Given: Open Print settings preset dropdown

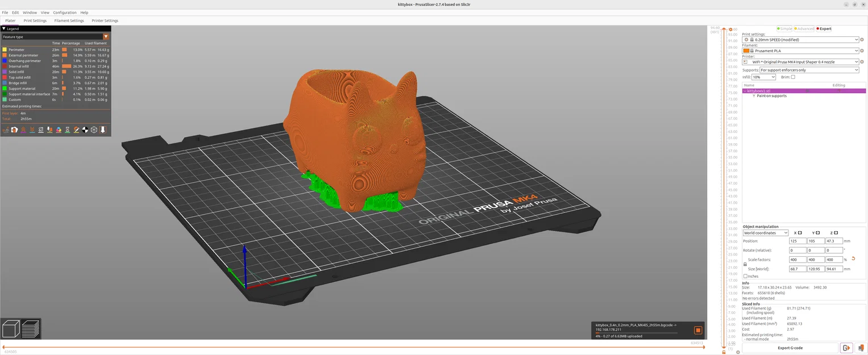Looking at the screenshot, I should (x=800, y=40).
